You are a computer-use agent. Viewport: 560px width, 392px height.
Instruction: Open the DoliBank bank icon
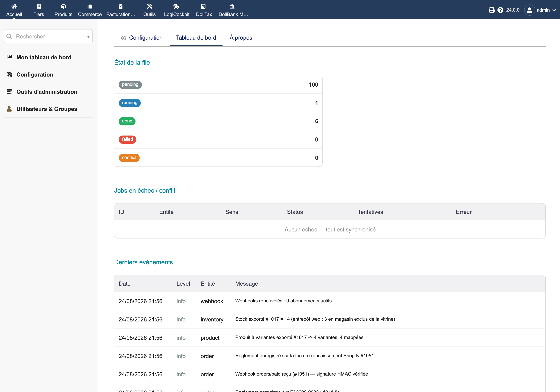(x=232, y=6)
